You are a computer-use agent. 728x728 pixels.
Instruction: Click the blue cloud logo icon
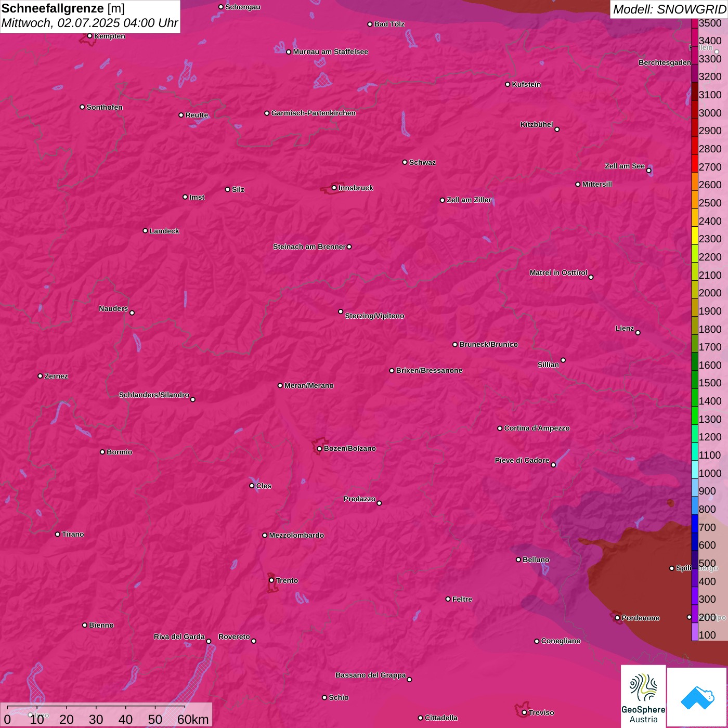(697, 697)
